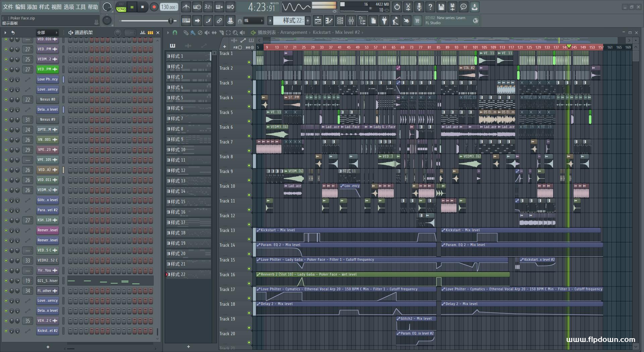The width and height of the screenshot is (644, 352).
Task: Mute the Love Ph..ncy channel LED
Action: pyautogui.click(x=6, y=79)
